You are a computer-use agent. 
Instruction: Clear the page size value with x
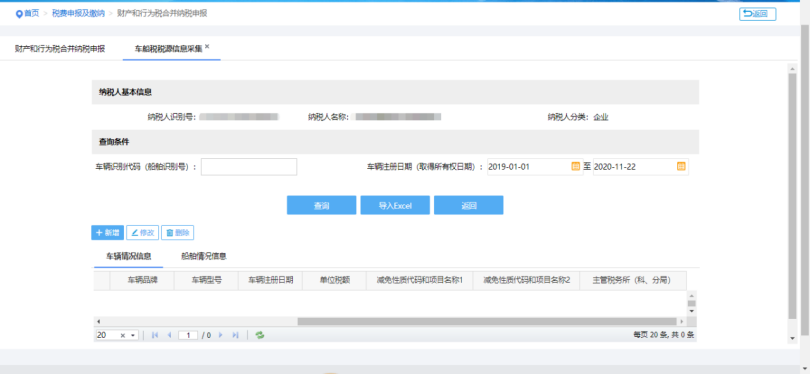pos(123,336)
